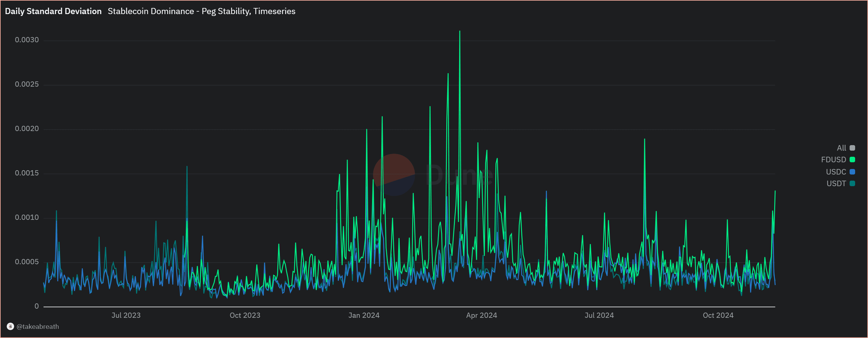868x338 pixels.
Task: Click the 0.0030 y-axis label
Action: point(27,40)
